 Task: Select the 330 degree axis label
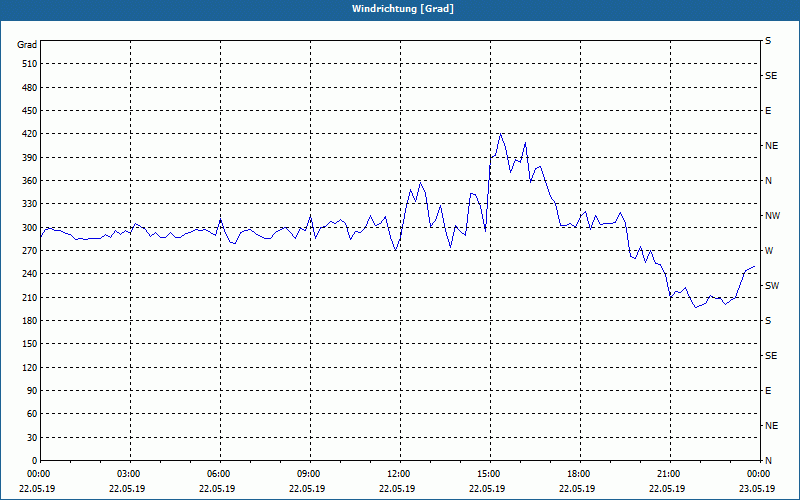coord(30,204)
